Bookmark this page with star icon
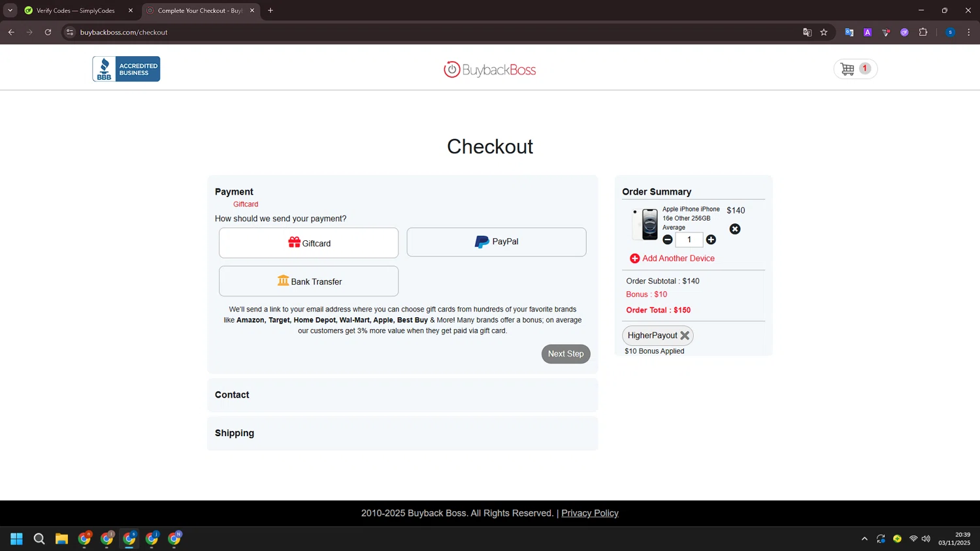The height and width of the screenshot is (551, 980). (x=824, y=32)
